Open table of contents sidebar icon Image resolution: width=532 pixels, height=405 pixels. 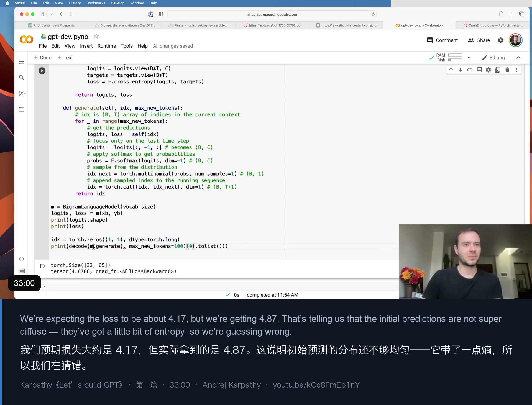[22, 61]
